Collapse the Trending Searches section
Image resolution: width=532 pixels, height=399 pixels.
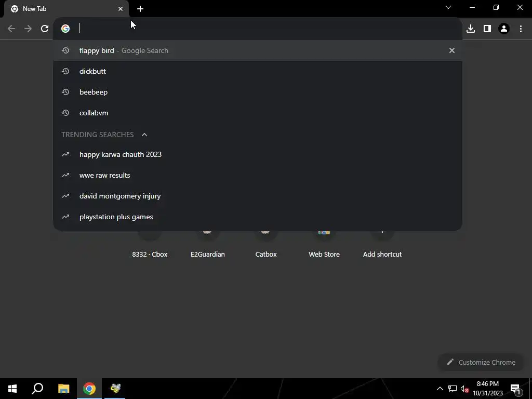[x=144, y=135]
